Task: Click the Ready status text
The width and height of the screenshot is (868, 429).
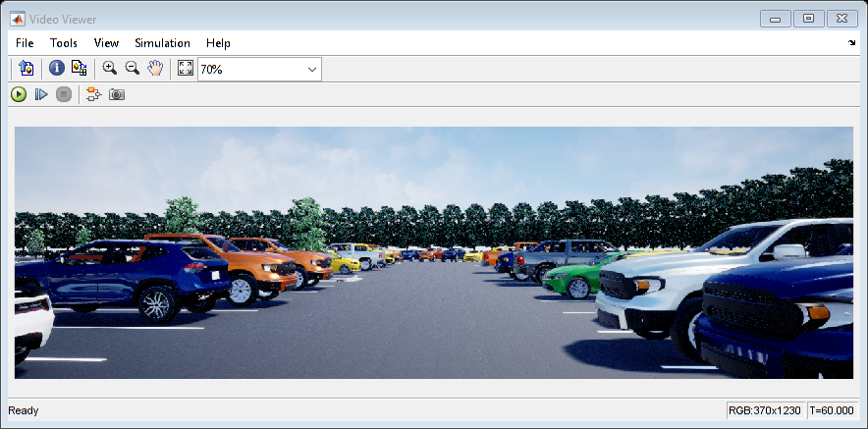Action: pos(24,410)
